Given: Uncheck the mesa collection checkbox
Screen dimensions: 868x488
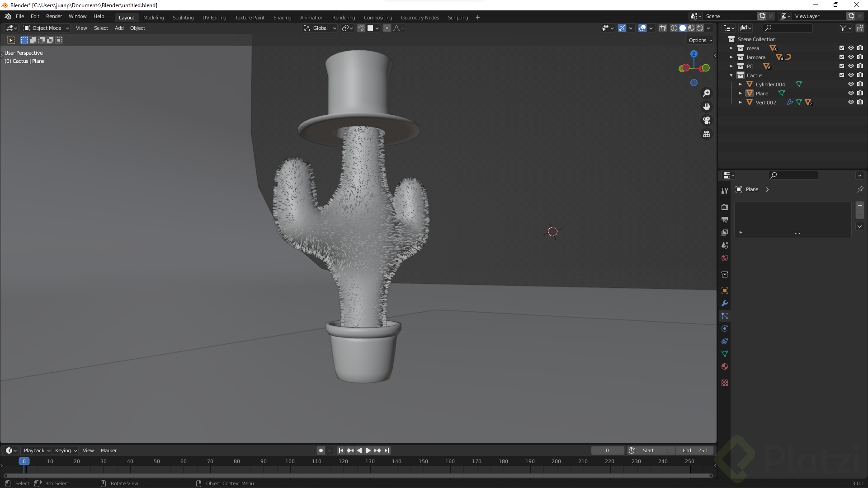Looking at the screenshot, I should pos(841,48).
